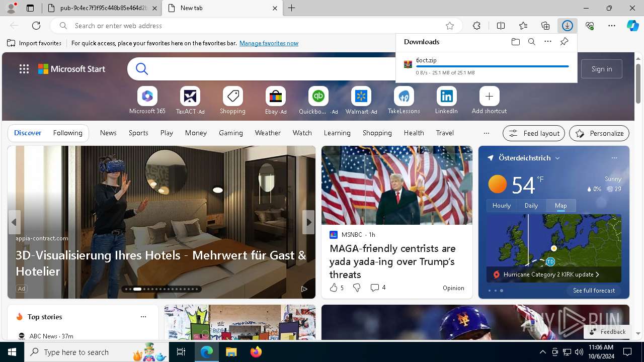This screenshot has height=362, width=644.
Task: Open Top stories card options menu
Action: 143,317
